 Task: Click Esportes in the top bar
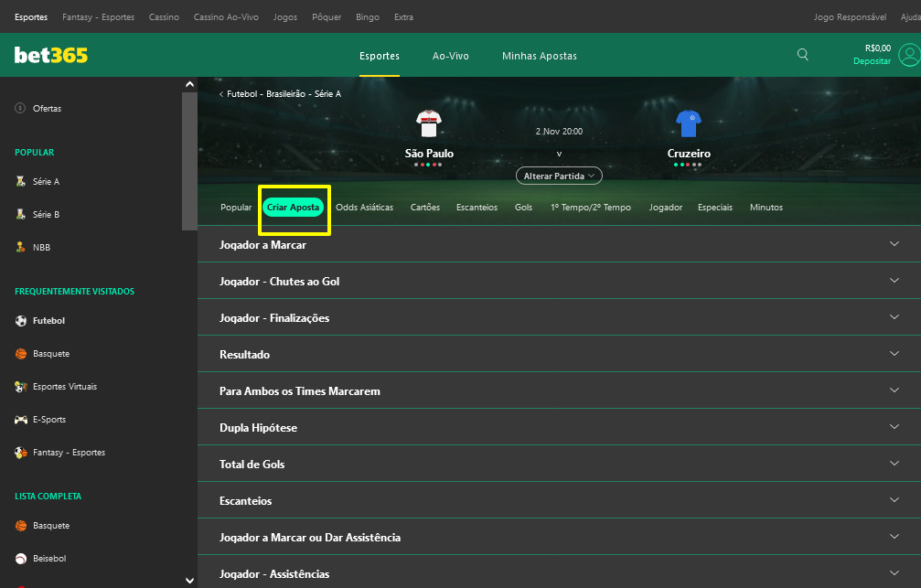[x=31, y=17]
